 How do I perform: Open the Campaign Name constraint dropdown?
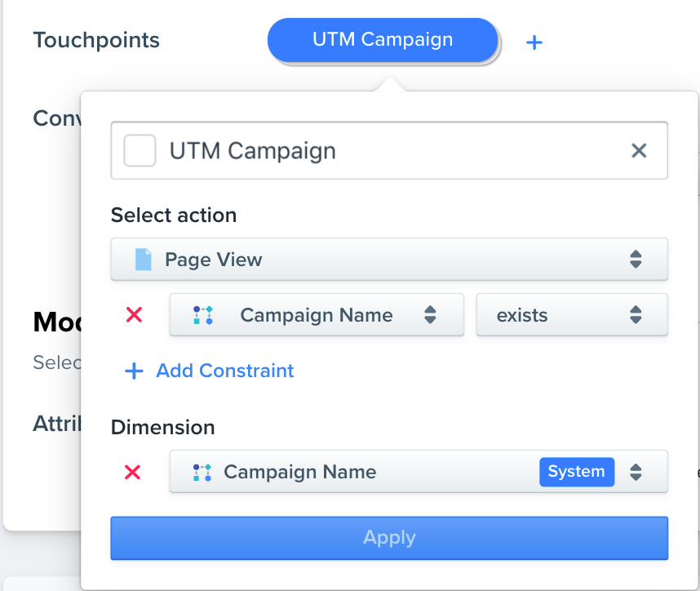(317, 315)
